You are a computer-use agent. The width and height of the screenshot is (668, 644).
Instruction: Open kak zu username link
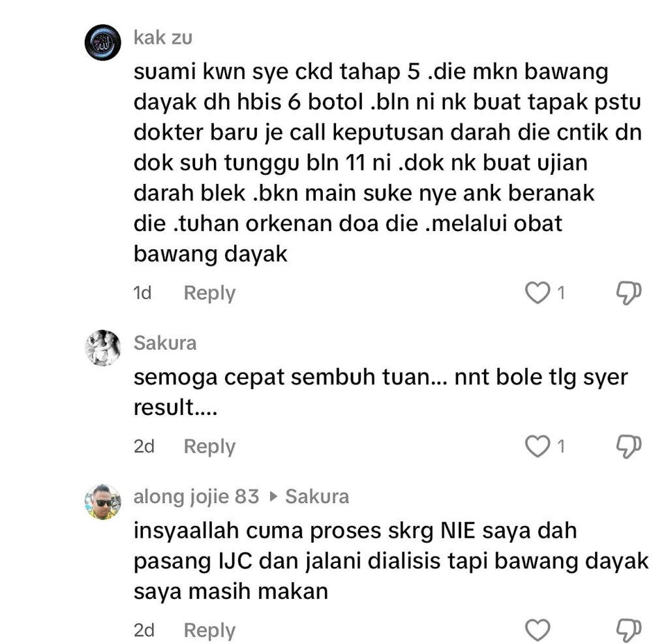(162, 37)
